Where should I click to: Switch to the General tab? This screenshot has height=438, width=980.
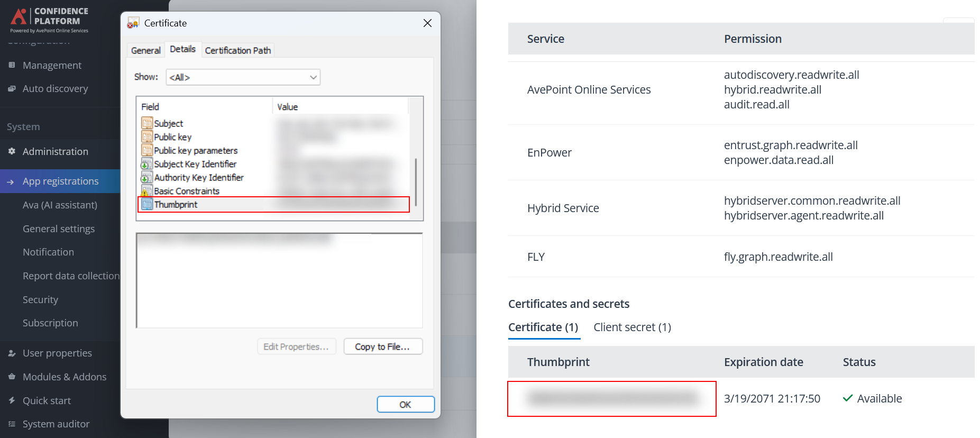pos(145,50)
